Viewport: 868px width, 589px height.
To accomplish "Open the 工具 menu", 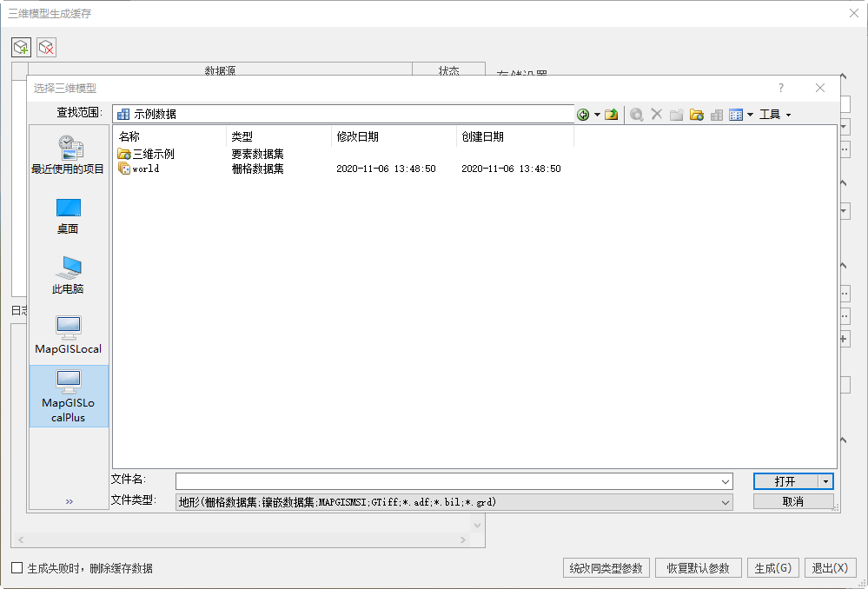I will click(x=774, y=115).
